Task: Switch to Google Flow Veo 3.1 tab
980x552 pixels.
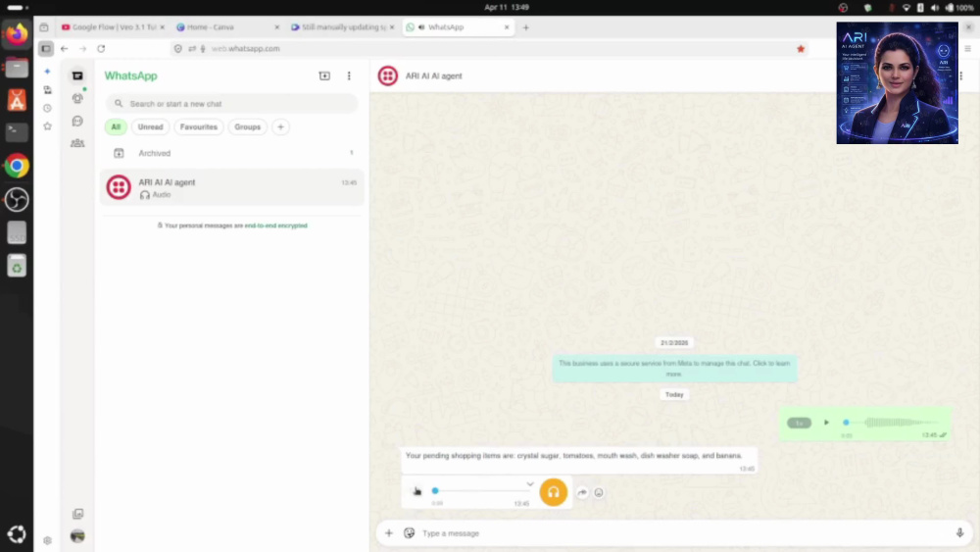Action: [x=113, y=26]
